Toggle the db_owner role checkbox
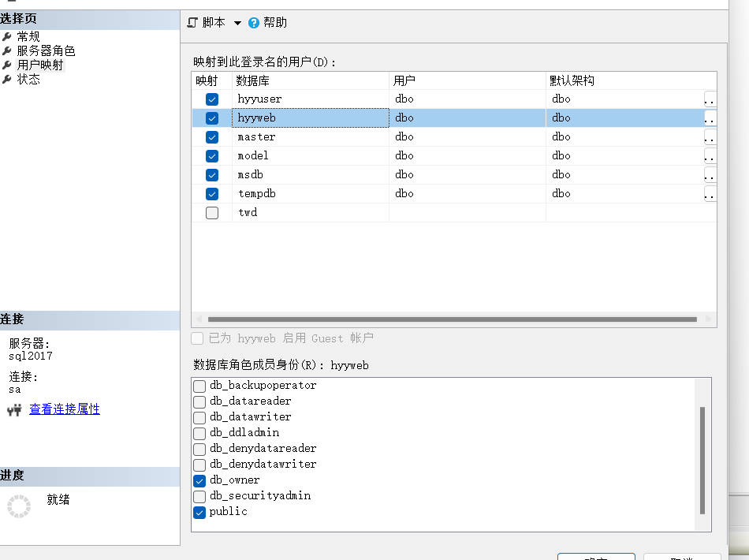The image size is (749, 560). (199, 480)
